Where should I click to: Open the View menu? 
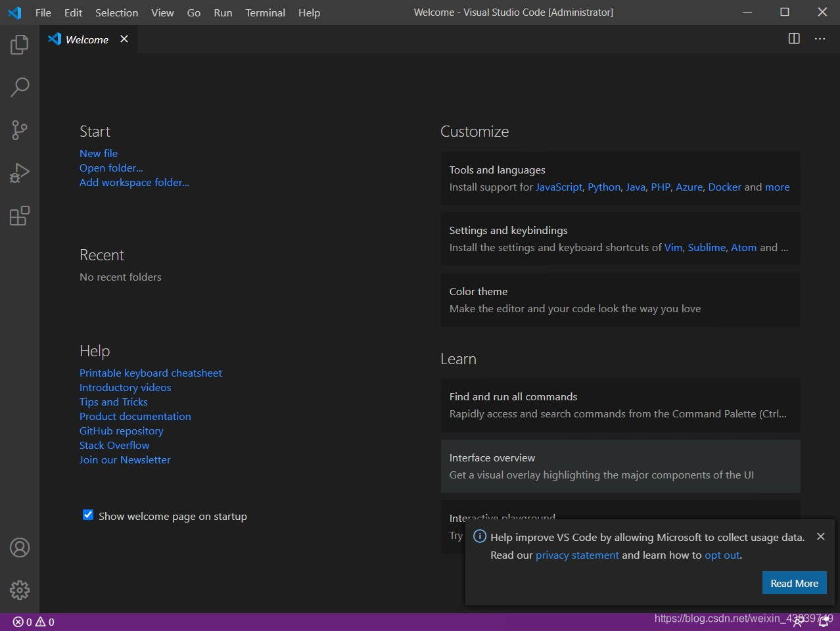click(x=162, y=12)
